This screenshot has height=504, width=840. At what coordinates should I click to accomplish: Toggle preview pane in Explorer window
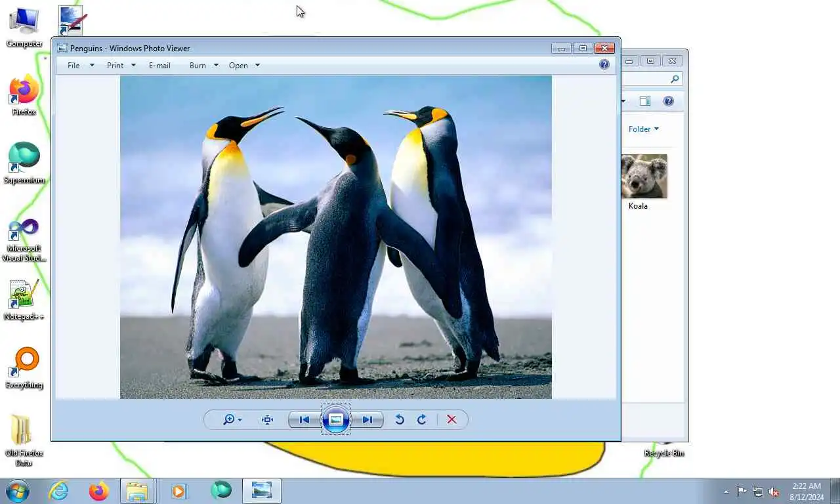[x=645, y=101]
